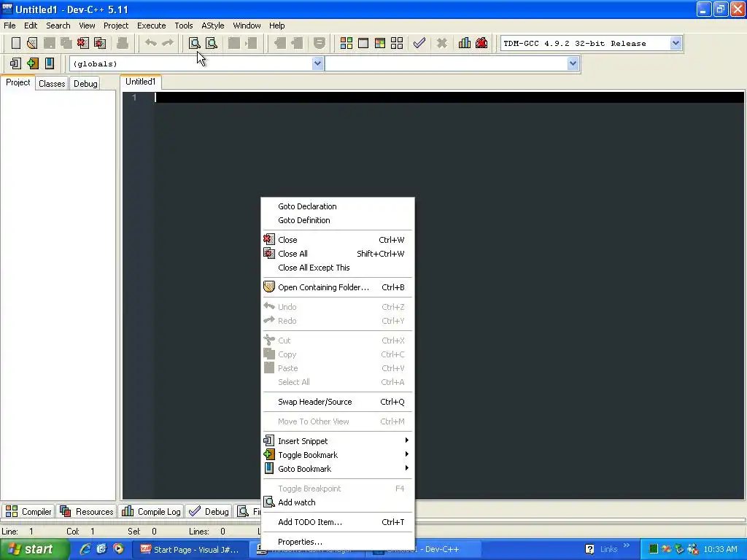Image resolution: width=747 pixels, height=560 pixels.
Task: Click the New file toolbar icon
Action: 16,43
